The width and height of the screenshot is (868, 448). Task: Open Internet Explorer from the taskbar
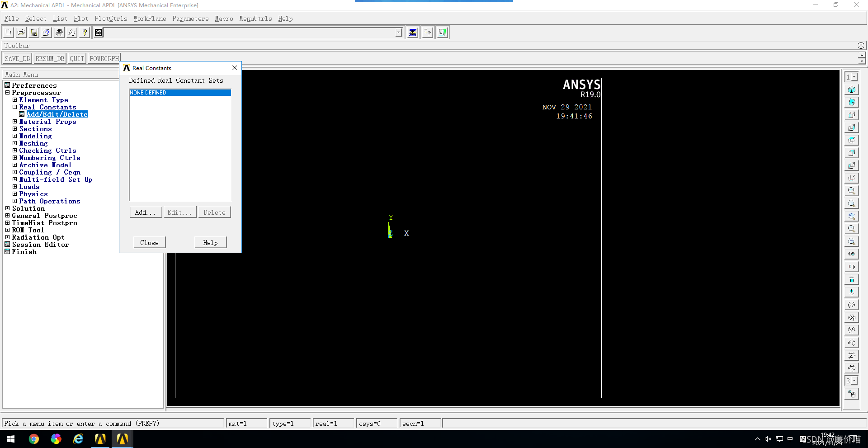click(78, 439)
